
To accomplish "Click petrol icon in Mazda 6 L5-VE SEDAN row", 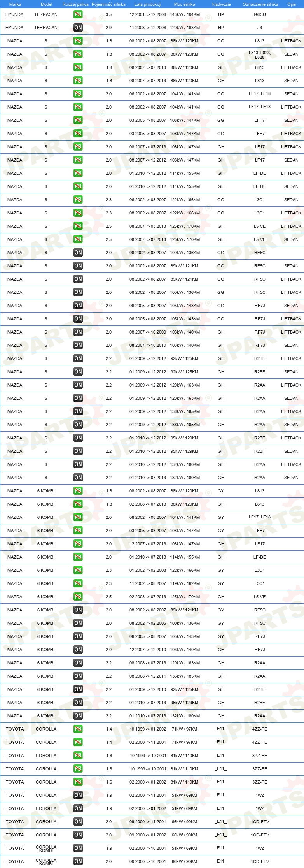I will [x=78, y=239].
